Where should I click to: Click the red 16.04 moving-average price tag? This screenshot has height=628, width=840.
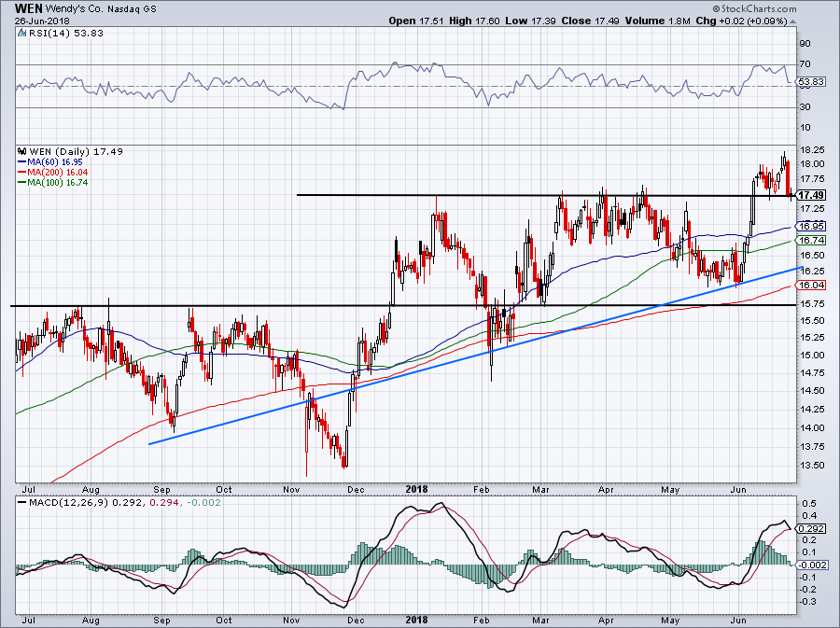click(x=811, y=286)
